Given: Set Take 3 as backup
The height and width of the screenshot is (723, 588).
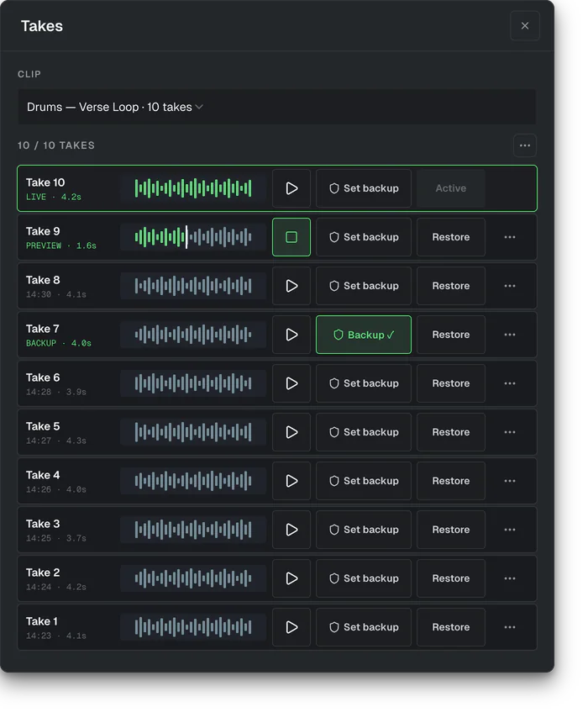Looking at the screenshot, I should [x=364, y=530].
